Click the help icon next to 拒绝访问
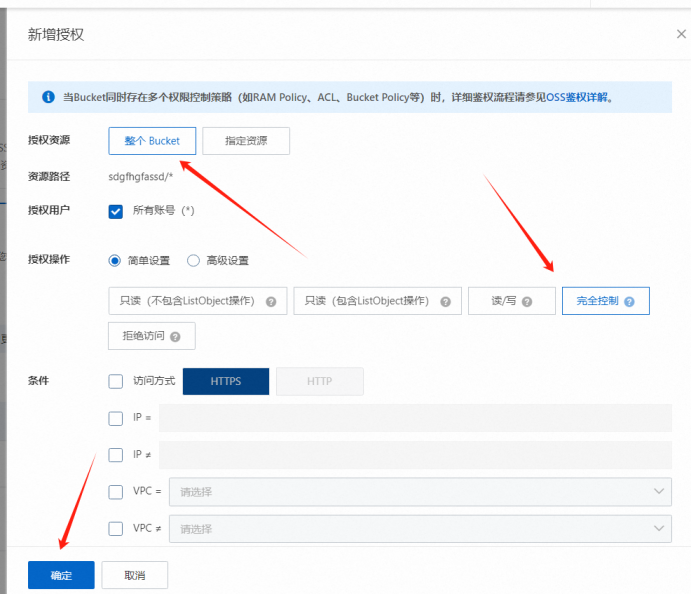 pos(175,337)
